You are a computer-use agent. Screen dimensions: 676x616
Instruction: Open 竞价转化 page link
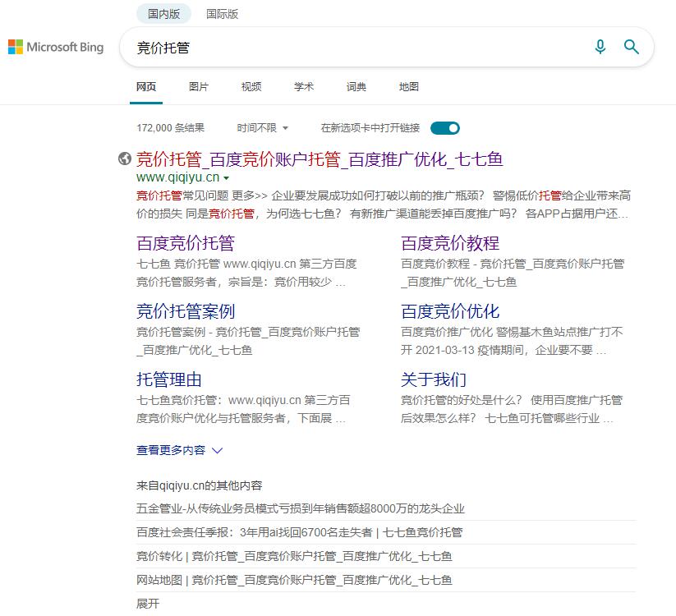(x=294, y=556)
